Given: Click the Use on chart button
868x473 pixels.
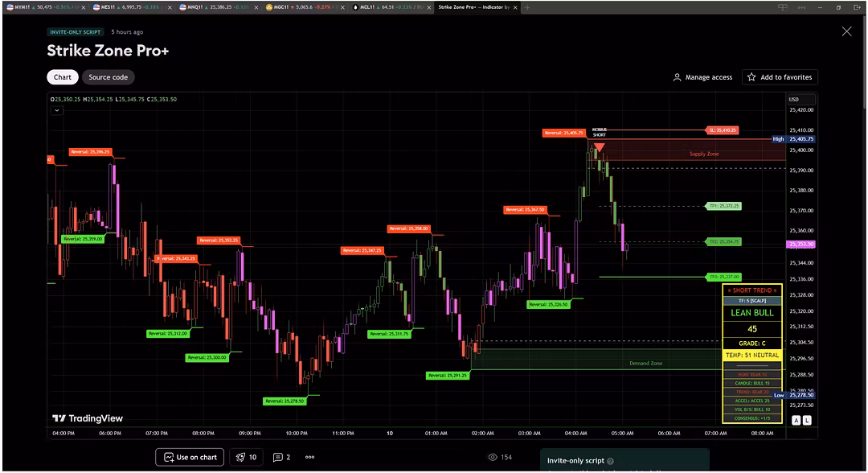Looking at the screenshot, I should click(x=190, y=457).
